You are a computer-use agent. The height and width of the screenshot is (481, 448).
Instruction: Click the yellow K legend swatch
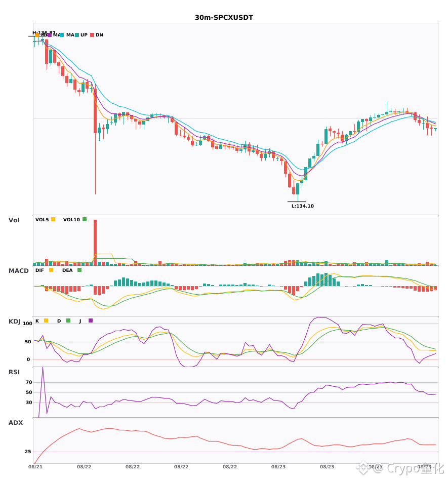[46, 320]
